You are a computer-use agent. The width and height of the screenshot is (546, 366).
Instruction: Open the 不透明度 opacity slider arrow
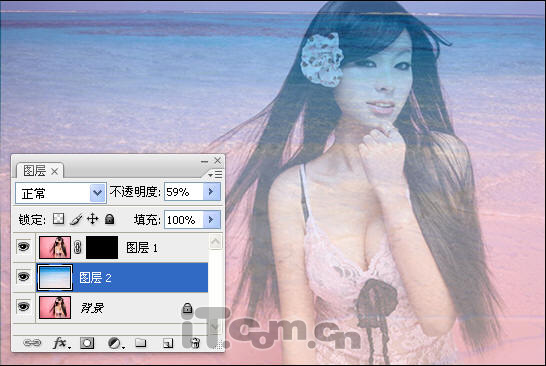coord(211,192)
